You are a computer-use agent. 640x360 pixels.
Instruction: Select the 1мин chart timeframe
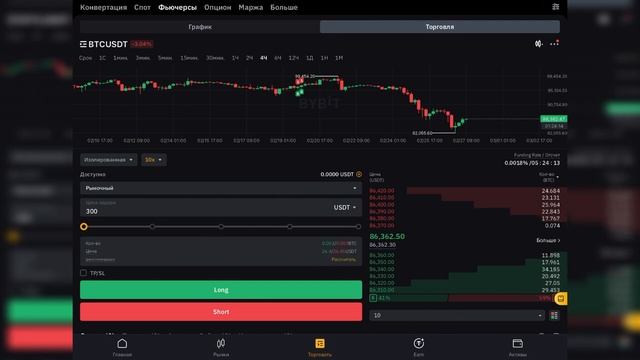click(120, 58)
